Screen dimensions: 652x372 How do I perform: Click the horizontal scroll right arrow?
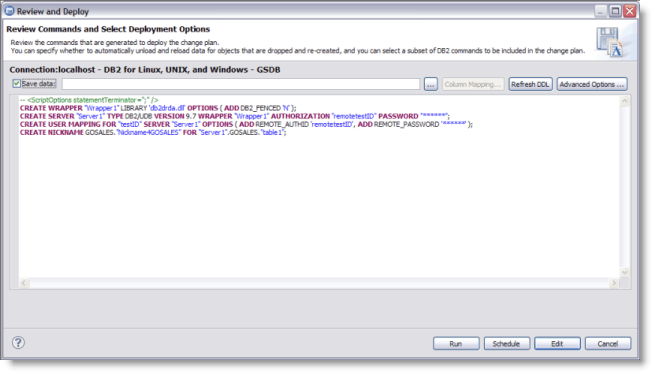[614, 283]
